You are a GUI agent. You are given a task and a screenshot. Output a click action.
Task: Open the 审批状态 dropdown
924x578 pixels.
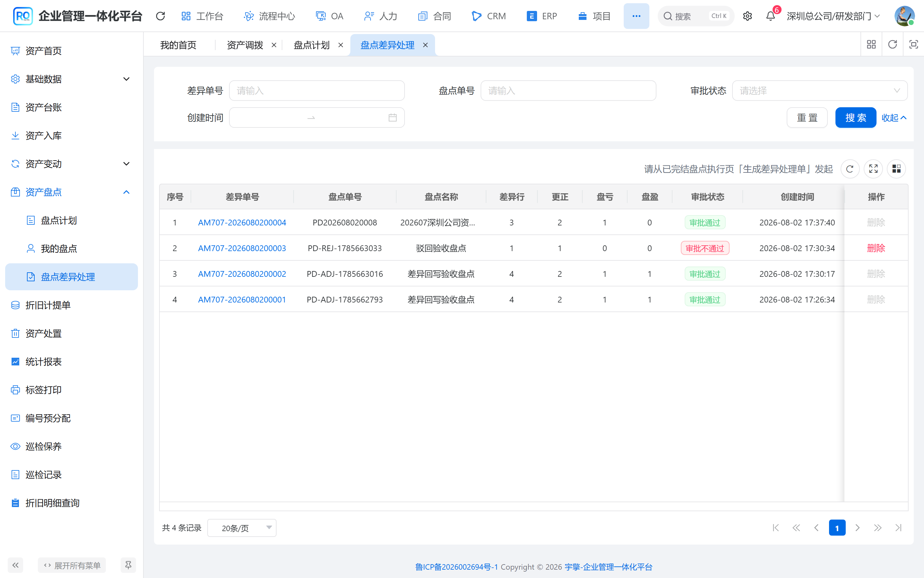click(820, 91)
